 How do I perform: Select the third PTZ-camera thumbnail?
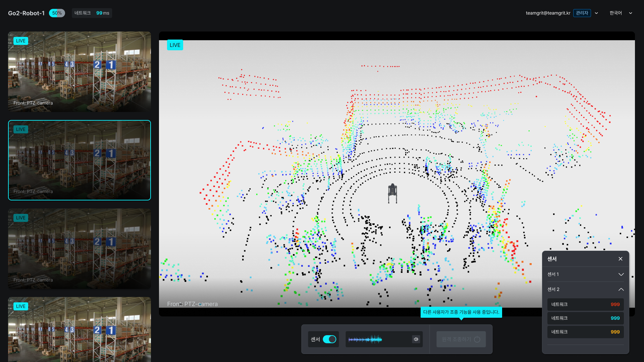[x=79, y=249]
